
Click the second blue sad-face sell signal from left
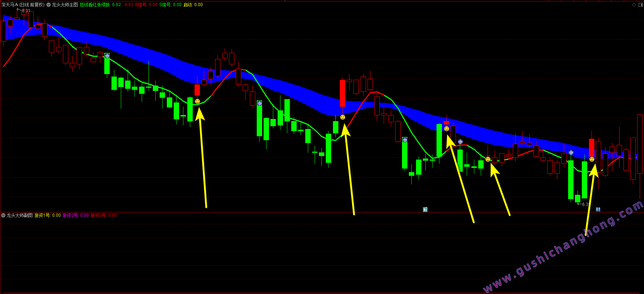[260, 103]
